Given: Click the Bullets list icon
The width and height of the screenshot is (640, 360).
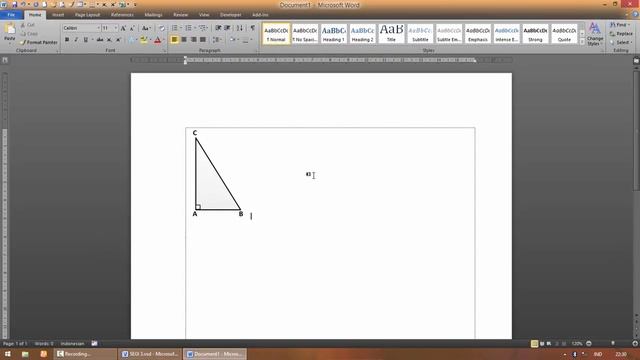Looking at the screenshot, I should 175,28.
